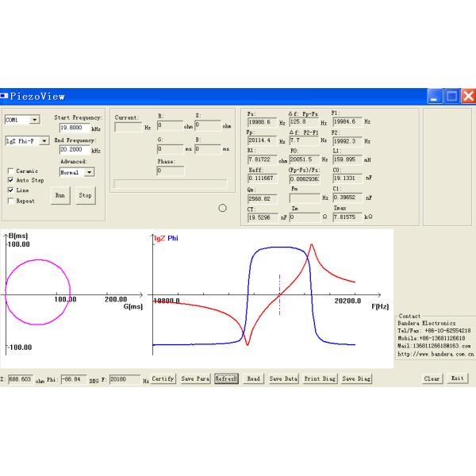Click the Start Frequency input field
The image size is (476, 476).
[x=72, y=127]
